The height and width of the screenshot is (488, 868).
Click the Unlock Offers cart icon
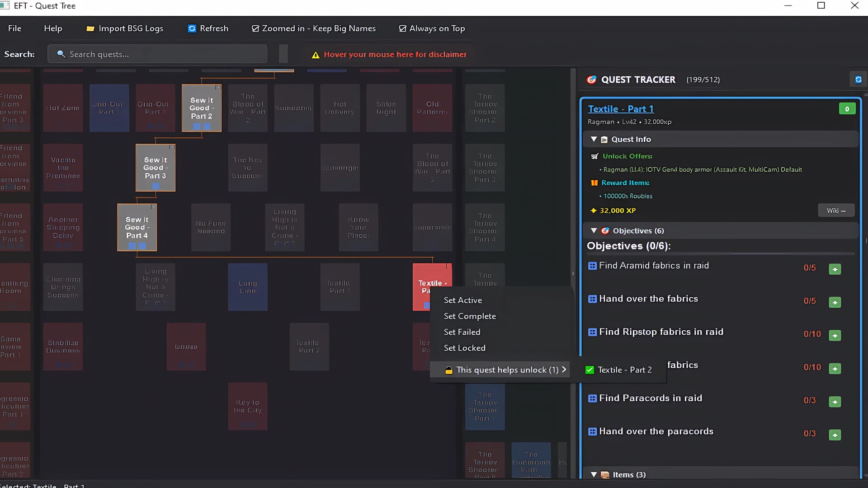pyautogui.click(x=594, y=156)
